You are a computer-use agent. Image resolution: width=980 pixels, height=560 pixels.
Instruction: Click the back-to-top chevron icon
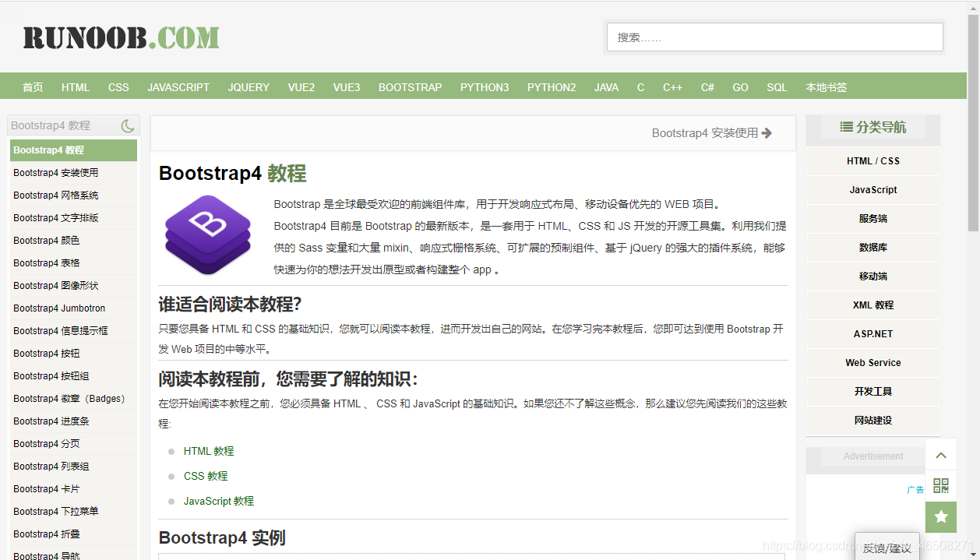(x=941, y=456)
